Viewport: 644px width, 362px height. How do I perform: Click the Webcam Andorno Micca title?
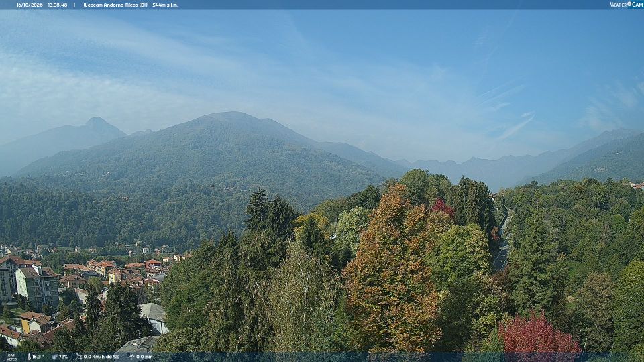point(131,5)
